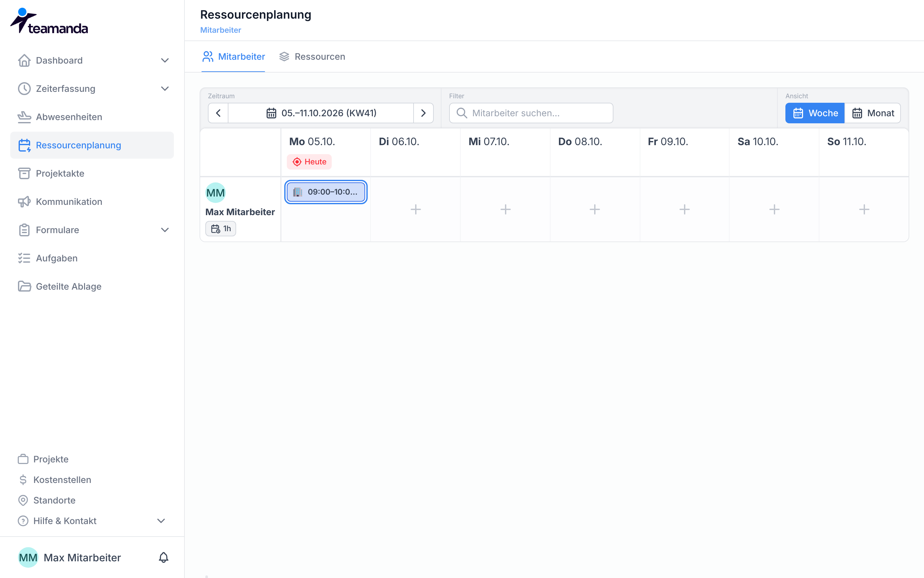This screenshot has width=924, height=578.
Task: Expand the Formulare menu chevron
Action: [x=165, y=230]
